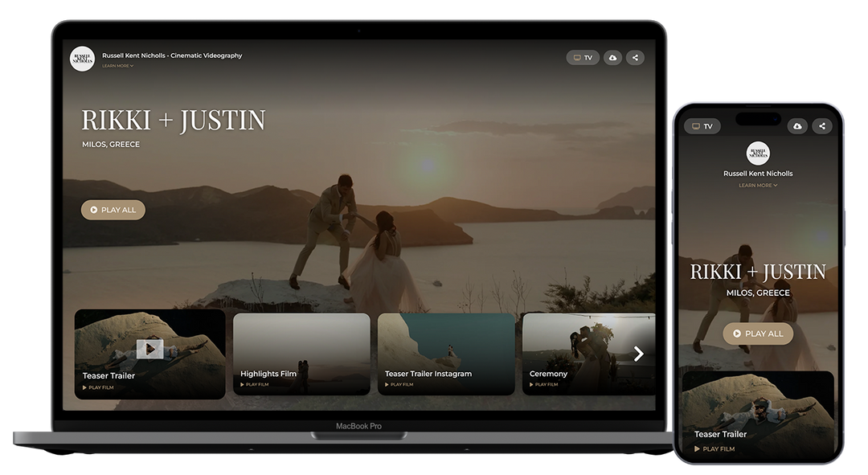Click the TV button on laptop screen
Viewport: 868px width, 475px height.
pos(583,58)
